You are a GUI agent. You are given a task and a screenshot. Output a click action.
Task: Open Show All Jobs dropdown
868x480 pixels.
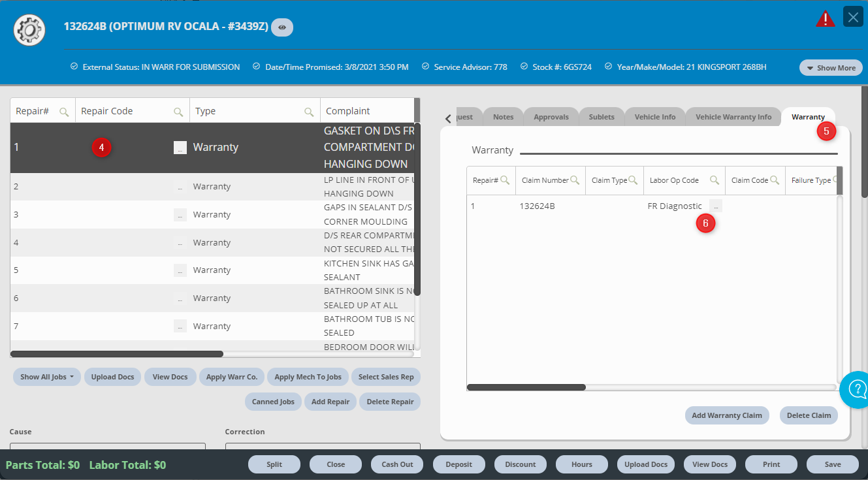pyautogui.click(x=46, y=377)
